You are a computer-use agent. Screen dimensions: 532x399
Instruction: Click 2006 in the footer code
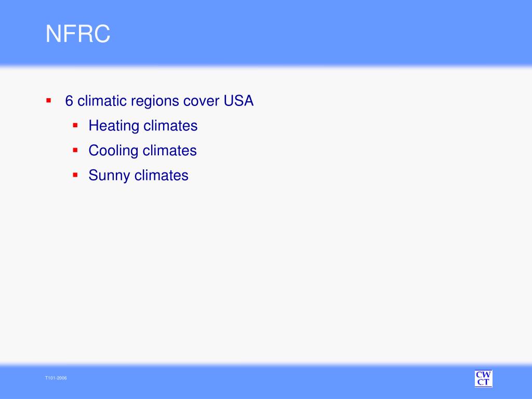[62, 378]
